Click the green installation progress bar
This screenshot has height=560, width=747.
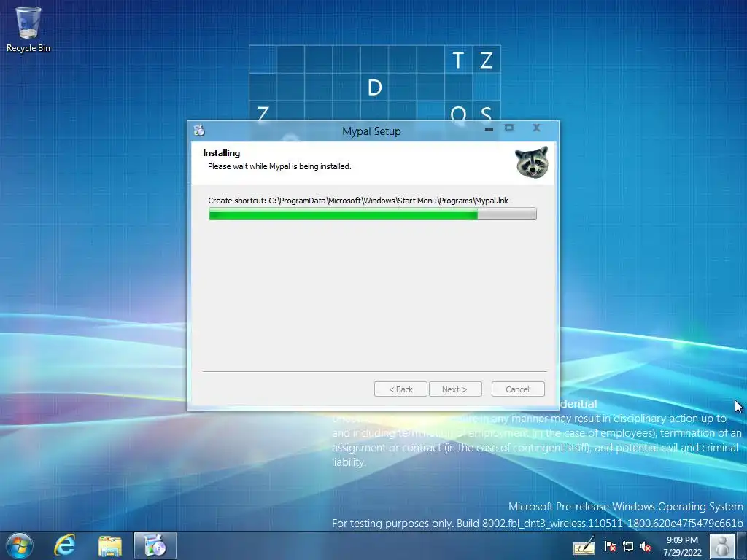click(x=373, y=214)
